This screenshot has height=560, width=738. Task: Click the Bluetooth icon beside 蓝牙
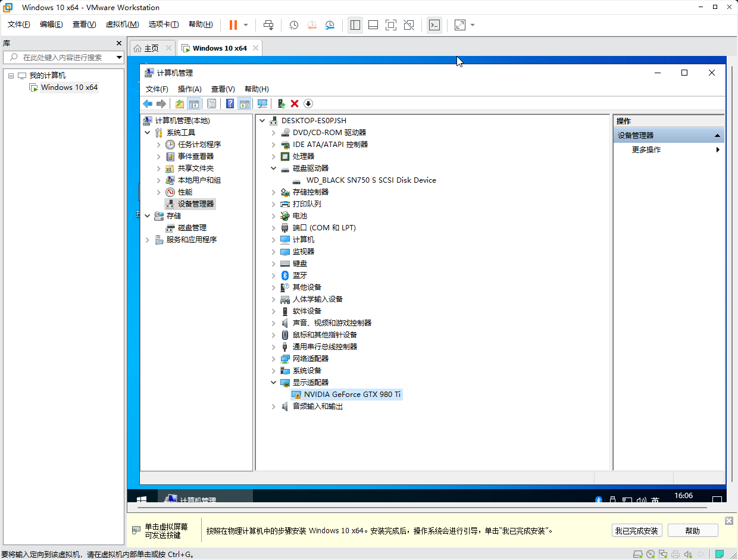pos(285,275)
